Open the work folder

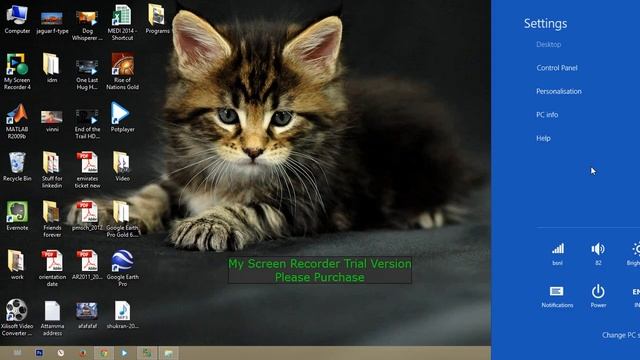click(17, 265)
